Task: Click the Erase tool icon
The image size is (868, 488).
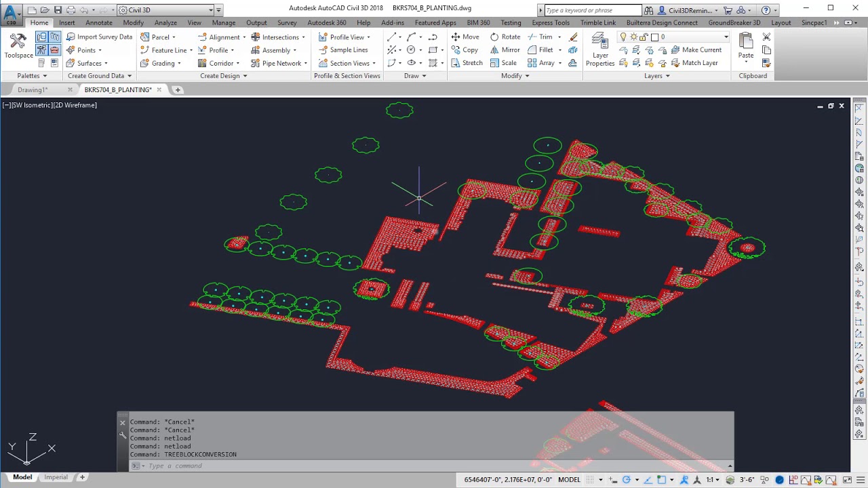Action: tap(574, 37)
